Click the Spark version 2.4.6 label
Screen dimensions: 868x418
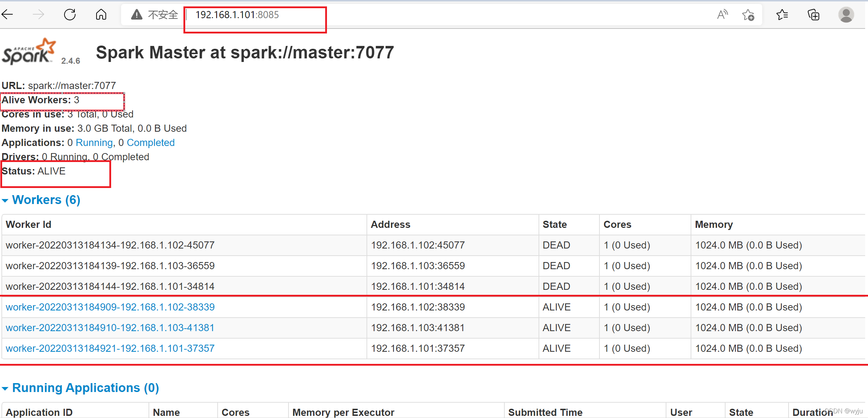[x=71, y=61]
